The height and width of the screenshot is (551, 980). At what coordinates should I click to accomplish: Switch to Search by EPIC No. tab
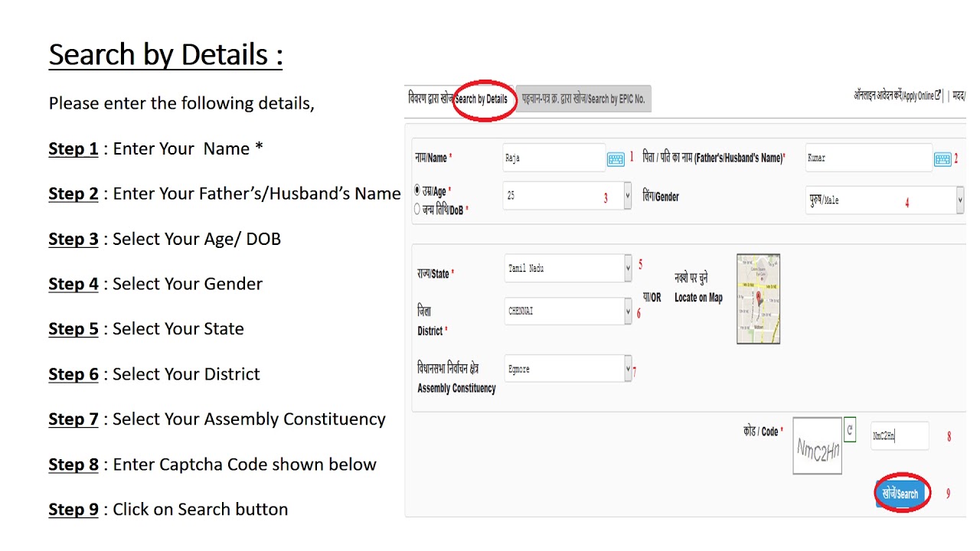coord(583,99)
